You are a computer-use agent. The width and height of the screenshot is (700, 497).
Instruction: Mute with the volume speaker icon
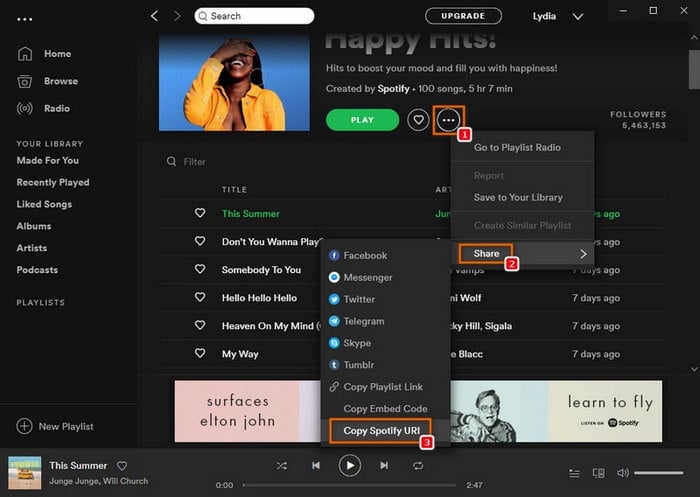(622, 473)
